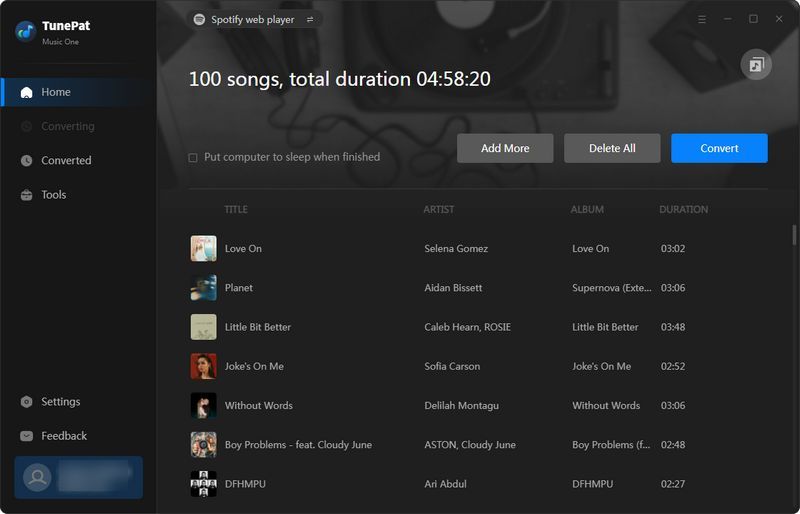This screenshot has width=800, height=514.
Task: Select the Little Bit Better cover thumbnail
Action: [x=204, y=327]
